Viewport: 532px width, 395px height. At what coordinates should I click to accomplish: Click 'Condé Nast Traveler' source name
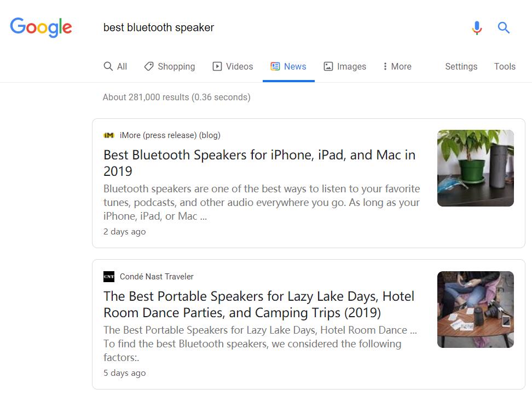(x=157, y=277)
